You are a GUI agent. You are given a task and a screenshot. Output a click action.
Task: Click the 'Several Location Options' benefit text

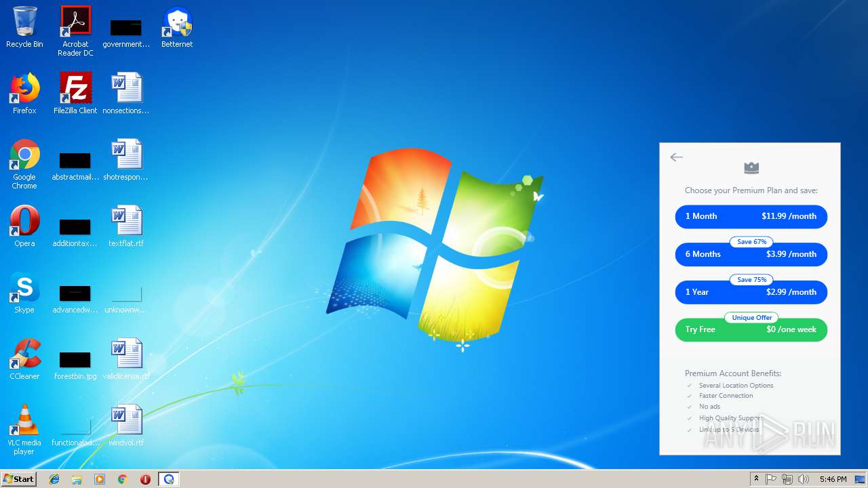click(736, 386)
